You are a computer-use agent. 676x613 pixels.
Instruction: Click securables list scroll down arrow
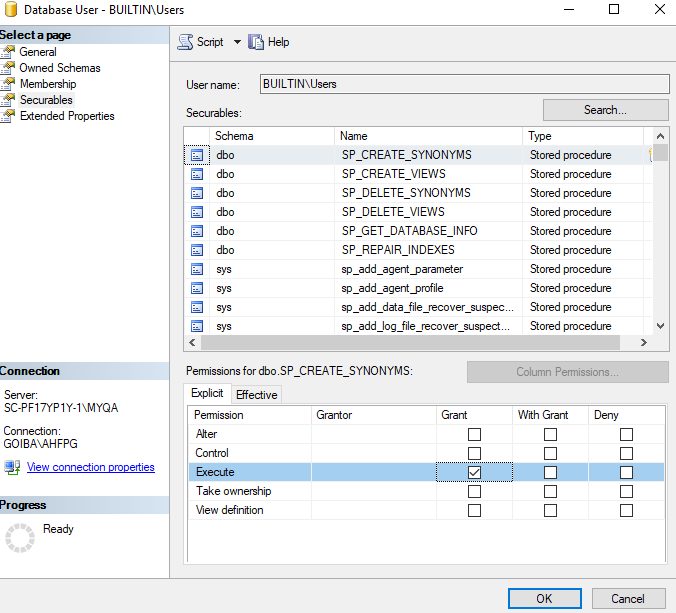[660, 326]
